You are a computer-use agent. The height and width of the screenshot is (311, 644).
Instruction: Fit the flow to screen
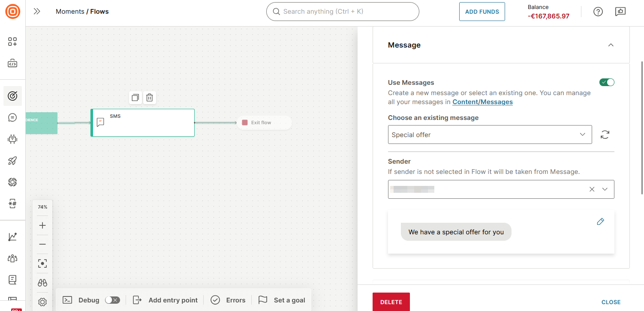pos(42,263)
